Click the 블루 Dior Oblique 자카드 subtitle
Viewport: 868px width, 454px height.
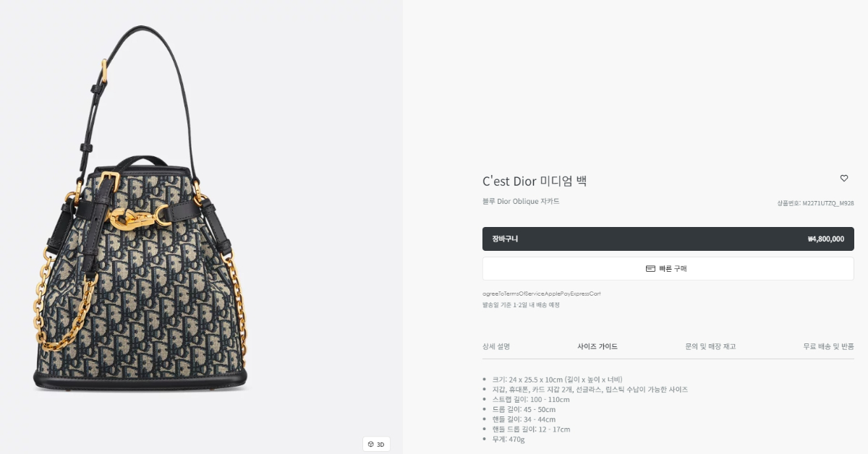[x=521, y=201]
